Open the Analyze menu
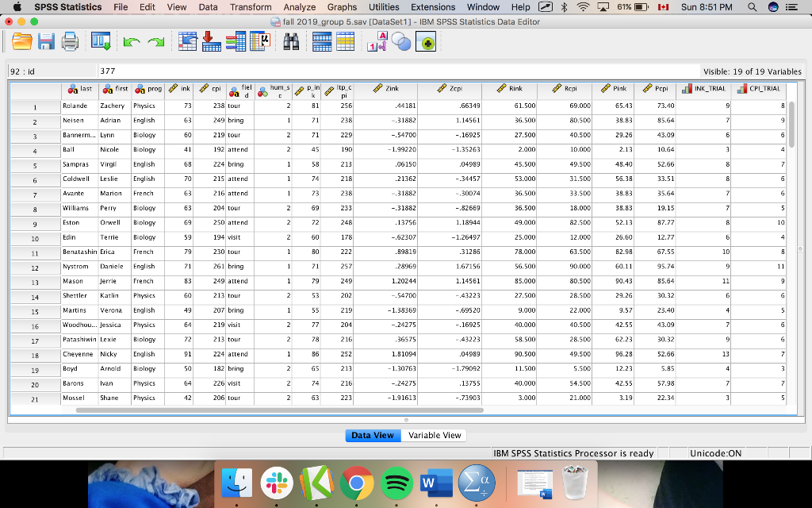 299,6
